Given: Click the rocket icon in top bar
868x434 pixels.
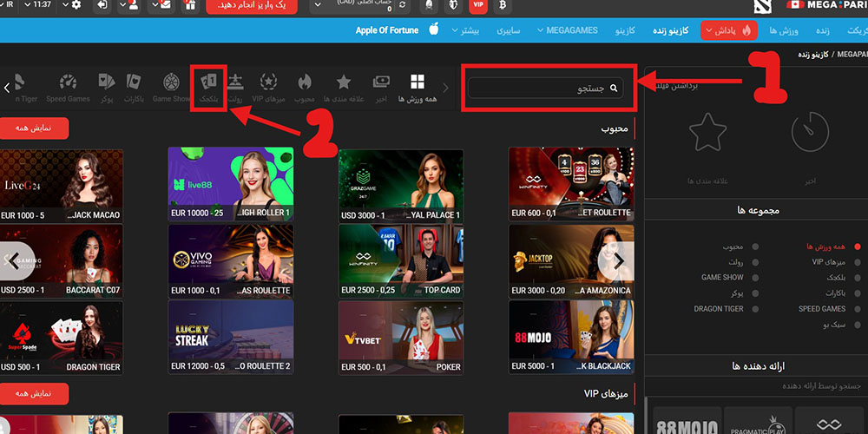Looking at the screenshot, I should pyautogui.click(x=428, y=5).
